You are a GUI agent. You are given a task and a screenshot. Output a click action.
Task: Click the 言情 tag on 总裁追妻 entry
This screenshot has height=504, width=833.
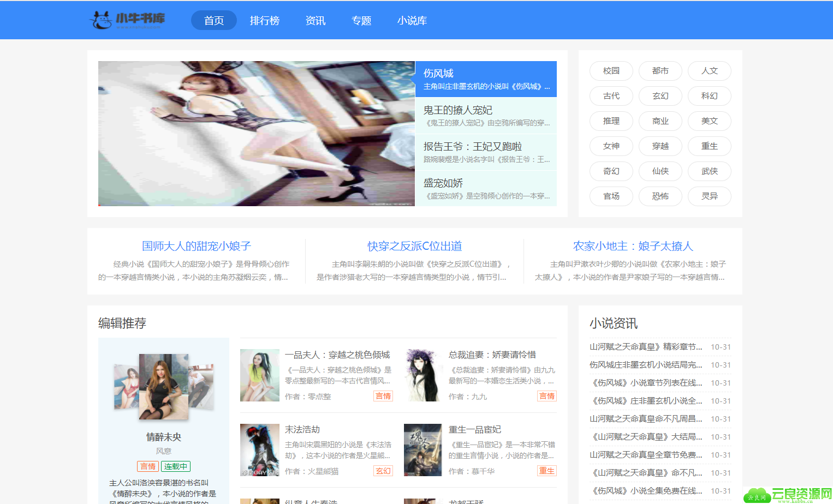[547, 396]
